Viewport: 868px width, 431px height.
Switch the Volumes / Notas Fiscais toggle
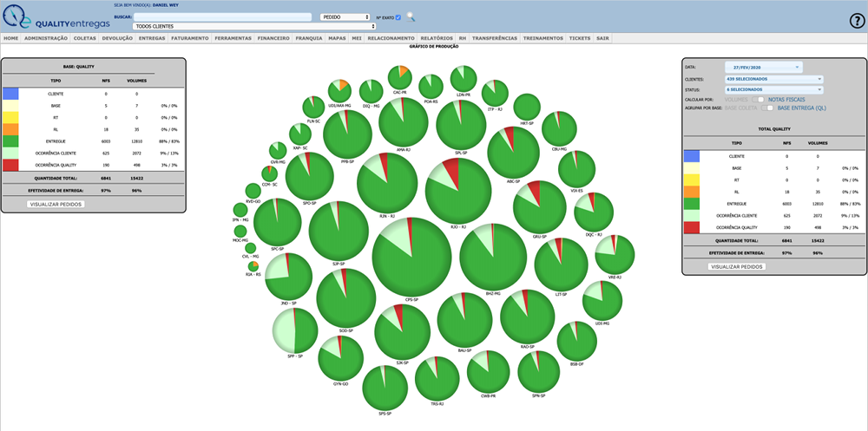pyautogui.click(x=760, y=100)
